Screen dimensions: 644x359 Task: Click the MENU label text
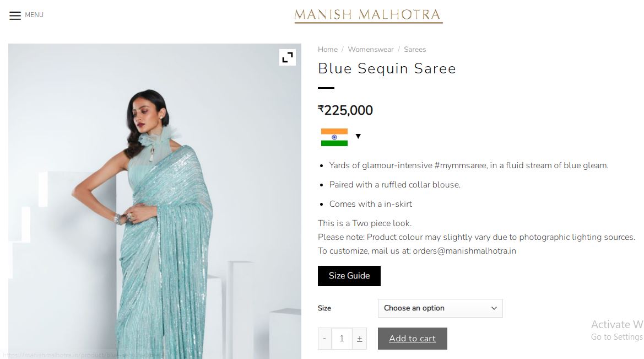pos(34,15)
